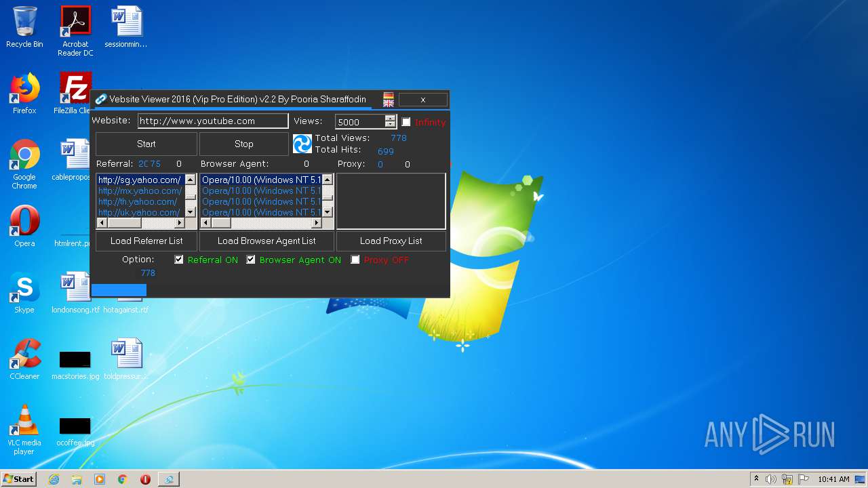868x488 pixels.
Task: Open Windows Explorer folder in taskbar
Action: 77,479
